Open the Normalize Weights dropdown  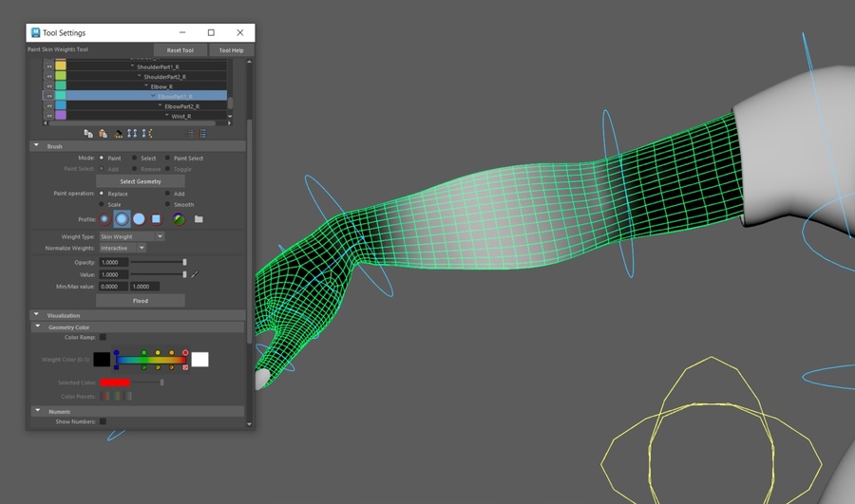click(122, 248)
